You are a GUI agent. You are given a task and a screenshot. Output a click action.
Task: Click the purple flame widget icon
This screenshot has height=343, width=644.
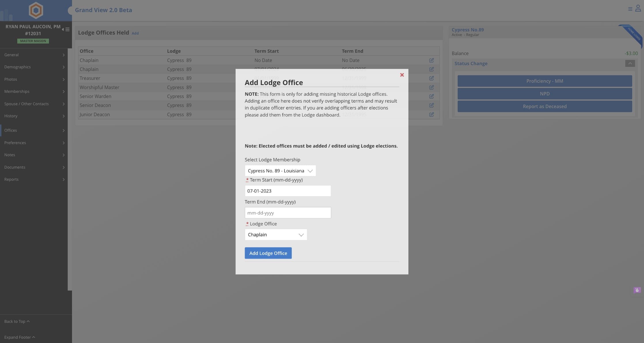637,290
